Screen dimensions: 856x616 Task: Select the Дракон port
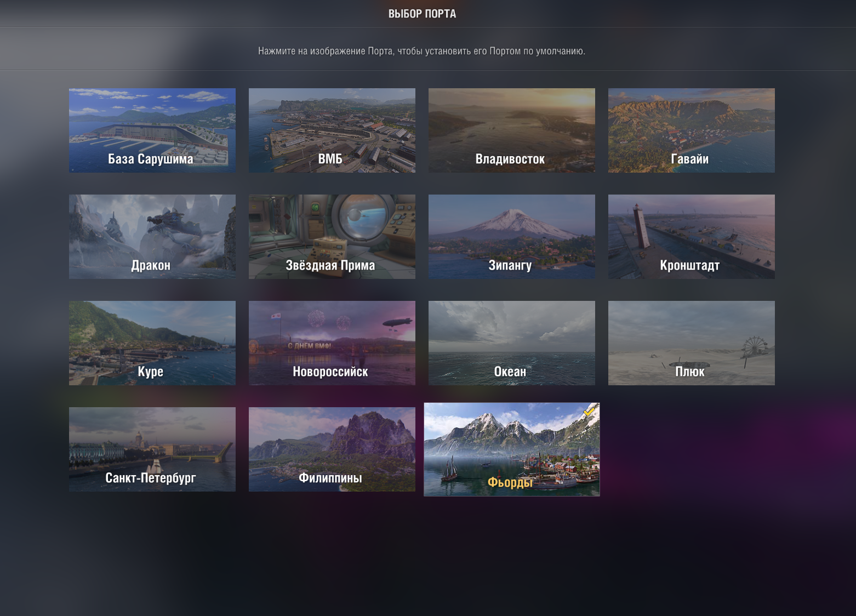pos(152,237)
